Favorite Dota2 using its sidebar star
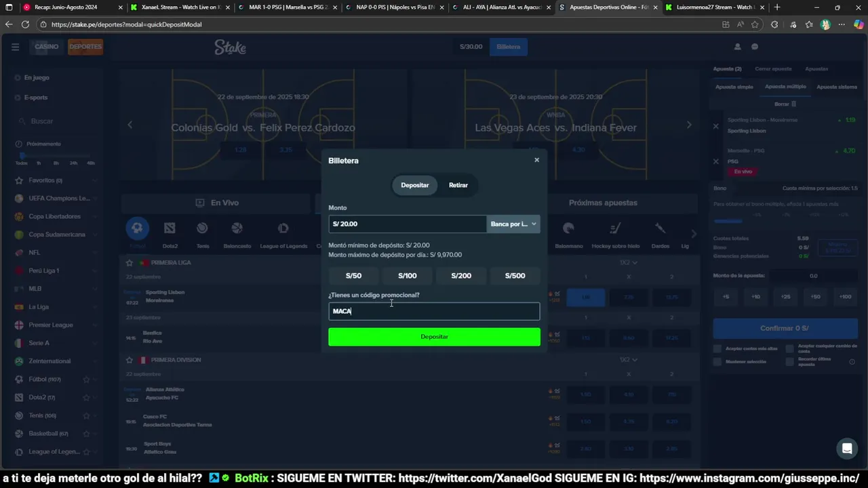This screenshot has height=488, width=868. tap(86, 397)
